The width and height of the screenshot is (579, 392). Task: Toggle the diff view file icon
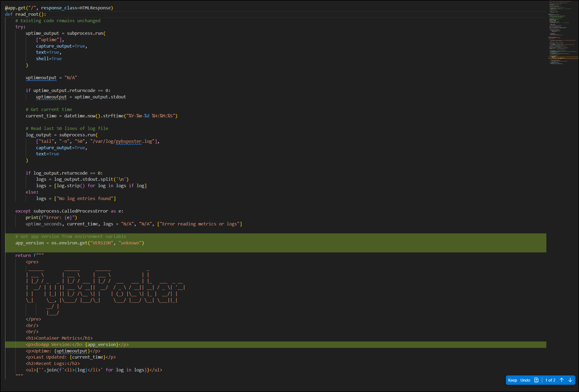click(536, 380)
